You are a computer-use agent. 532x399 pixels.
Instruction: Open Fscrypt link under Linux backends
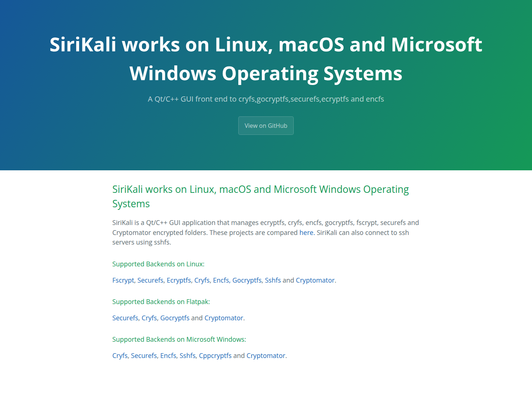(123, 280)
